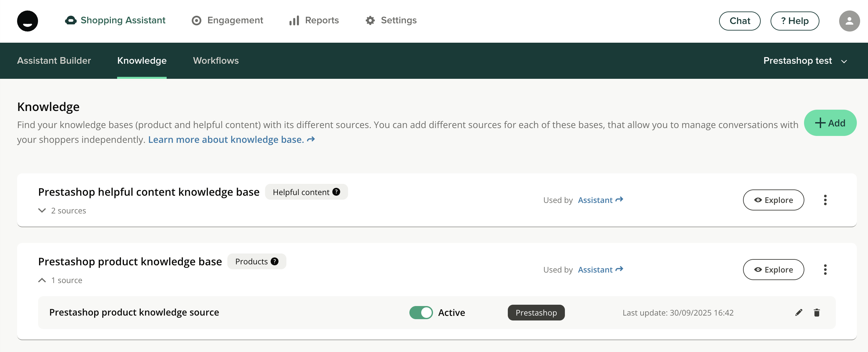Click the black smiley logo icon
Screen dimensions: 868x352
point(27,21)
